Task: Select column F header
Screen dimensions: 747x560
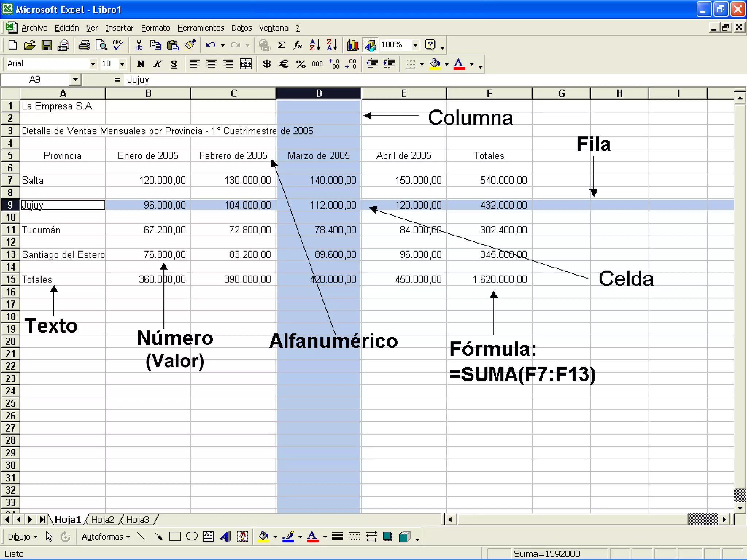Action: tap(489, 94)
